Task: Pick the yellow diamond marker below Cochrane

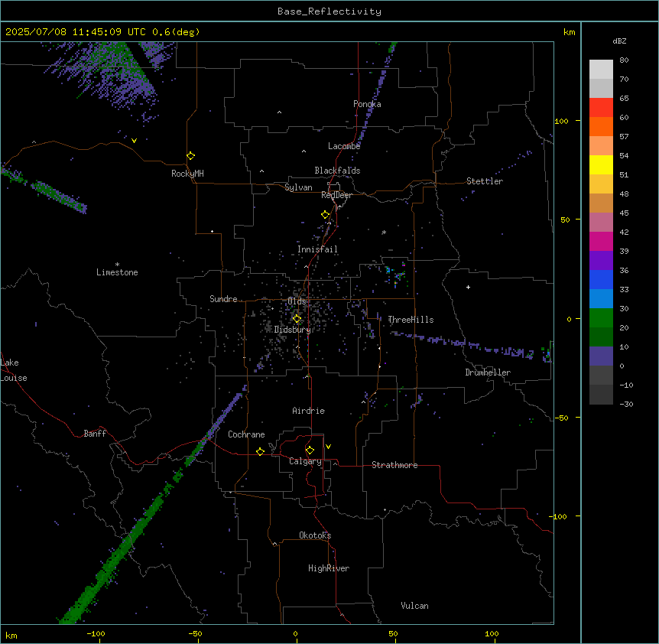Action: [x=260, y=451]
